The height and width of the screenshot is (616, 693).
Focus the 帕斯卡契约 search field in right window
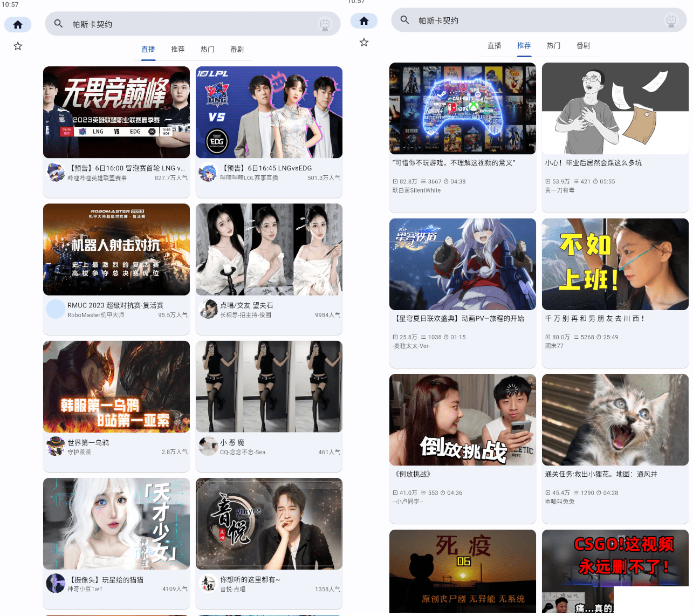point(539,20)
